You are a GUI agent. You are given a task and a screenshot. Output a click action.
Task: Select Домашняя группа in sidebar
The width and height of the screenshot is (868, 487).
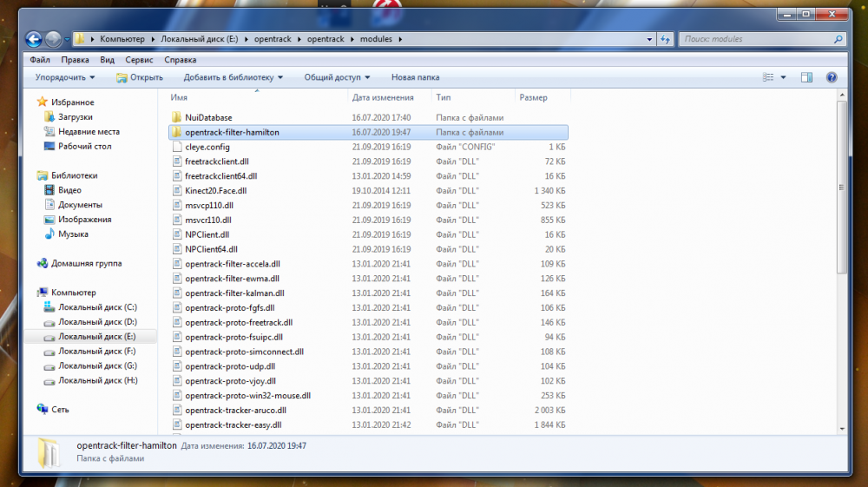tap(86, 263)
